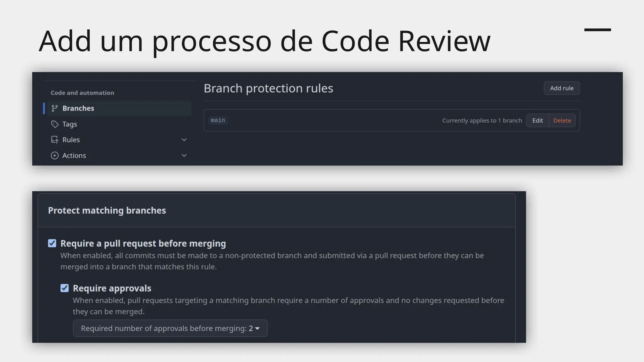
Task: Click the Tags label icon
Action: click(55, 124)
